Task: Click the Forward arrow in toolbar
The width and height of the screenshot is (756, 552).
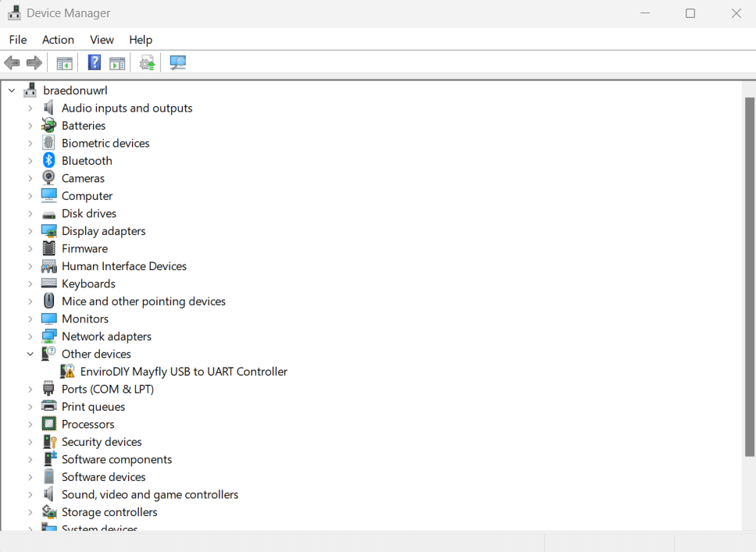Action: pyautogui.click(x=34, y=62)
